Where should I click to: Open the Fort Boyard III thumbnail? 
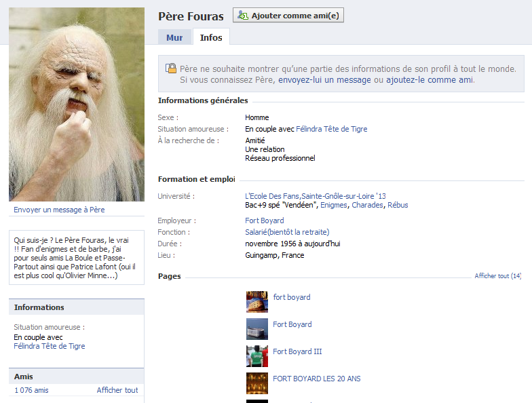tap(256, 356)
